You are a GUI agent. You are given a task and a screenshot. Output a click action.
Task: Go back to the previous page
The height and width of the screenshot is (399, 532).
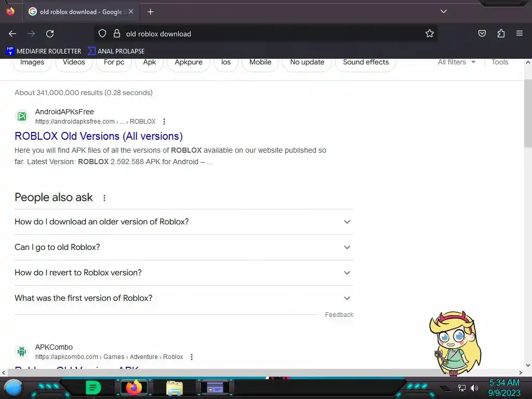point(12,34)
